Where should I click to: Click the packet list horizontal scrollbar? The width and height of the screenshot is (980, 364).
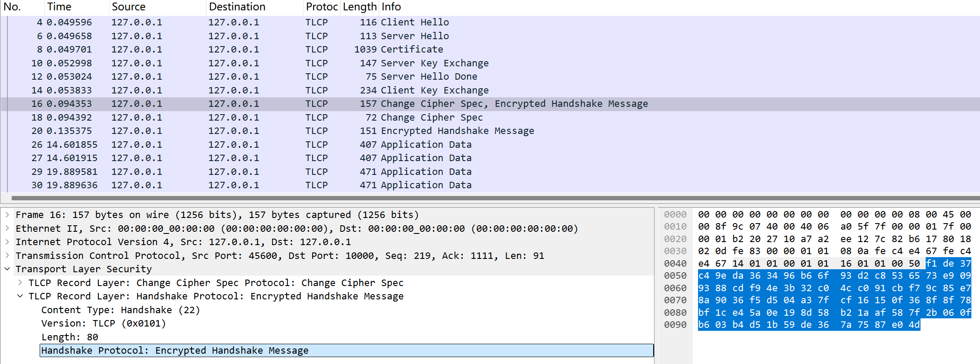point(495,199)
